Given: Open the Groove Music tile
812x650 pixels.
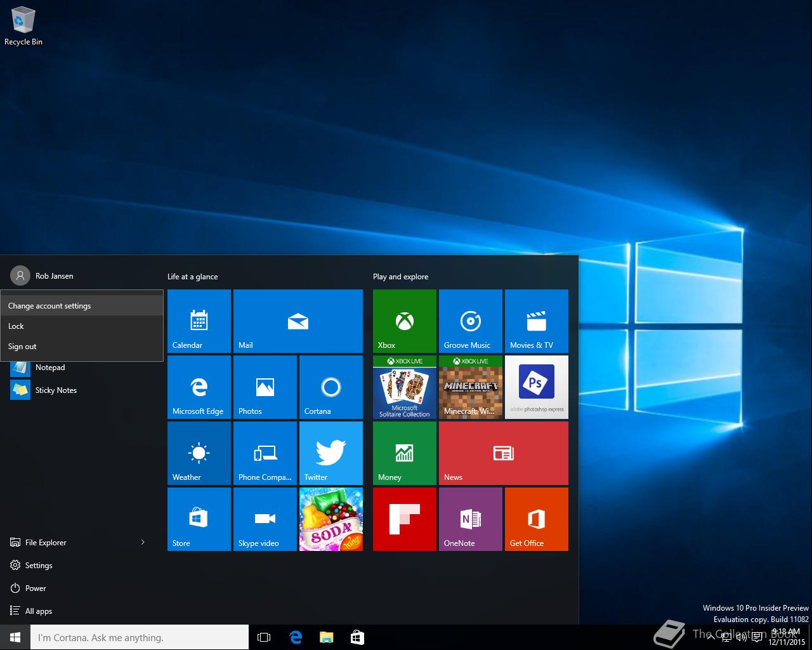Looking at the screenshot, I should (471, 321).
